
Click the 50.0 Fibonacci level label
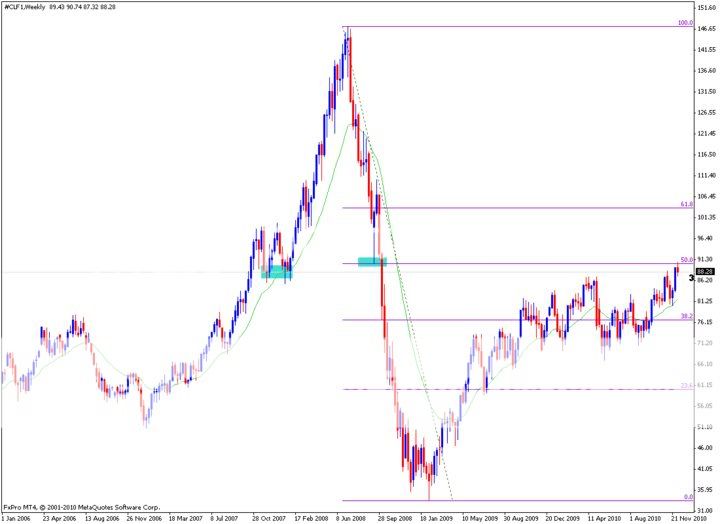tap(687, 260)
